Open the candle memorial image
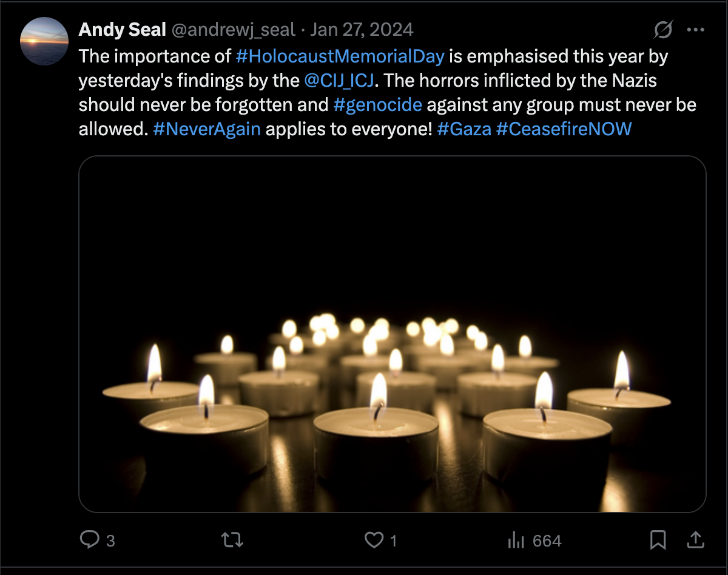Image resolution: width=728 pixels, height=575 pixels. point(392,334)
